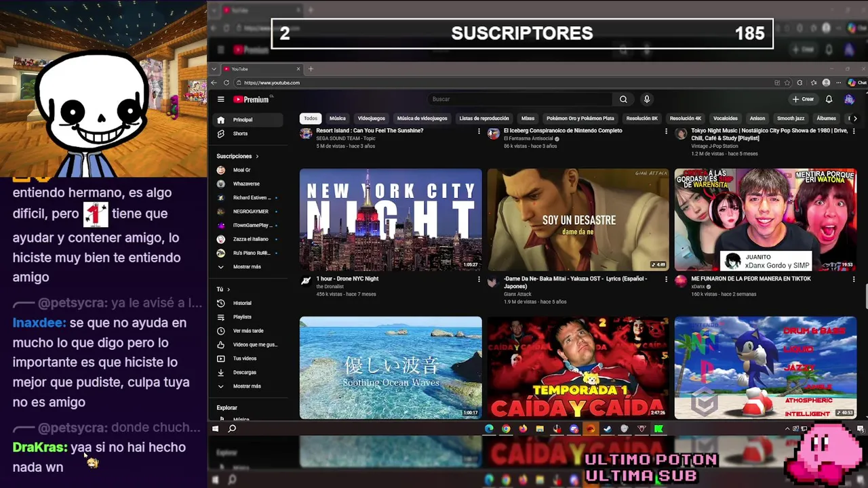
Task: Open options for Drone NYC Night video
Action: pos(479,279)
